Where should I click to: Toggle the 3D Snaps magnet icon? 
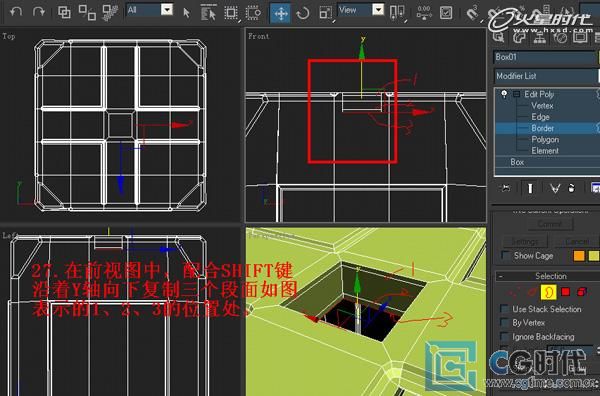472,13
